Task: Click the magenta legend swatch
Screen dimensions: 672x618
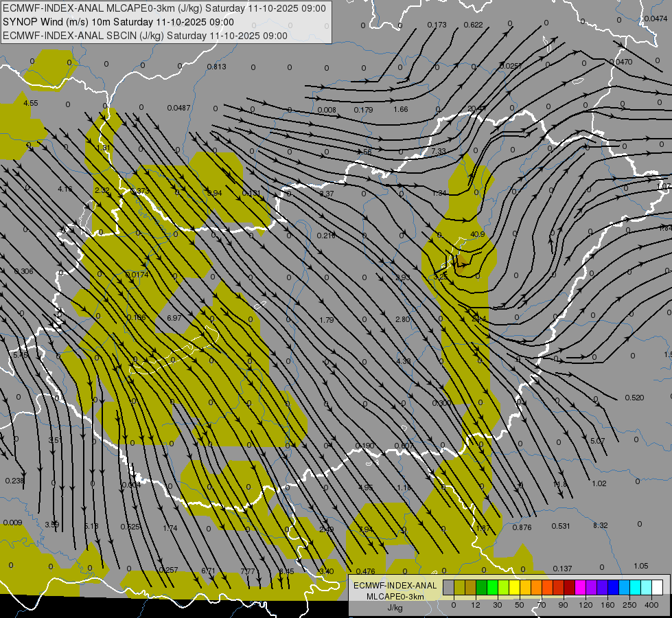Action: (x=581, y=587)
